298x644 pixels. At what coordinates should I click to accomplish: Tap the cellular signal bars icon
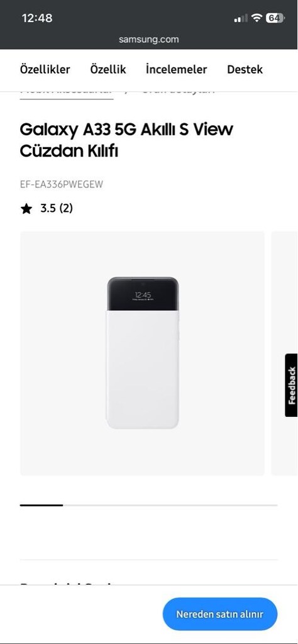[x=241, y=18]
